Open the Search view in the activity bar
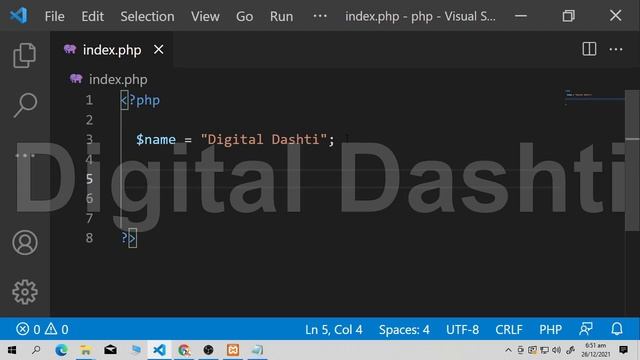Viewport: 640px width, 360px height. [25, 105]
